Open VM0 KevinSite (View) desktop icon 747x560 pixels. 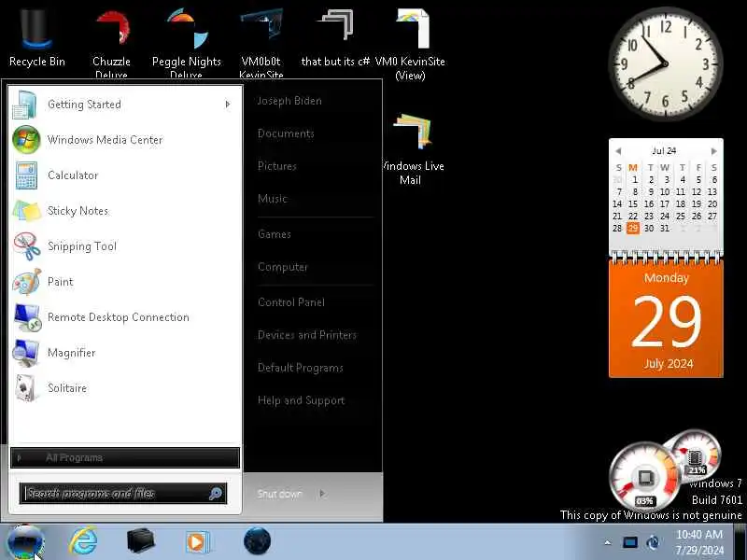410,44
